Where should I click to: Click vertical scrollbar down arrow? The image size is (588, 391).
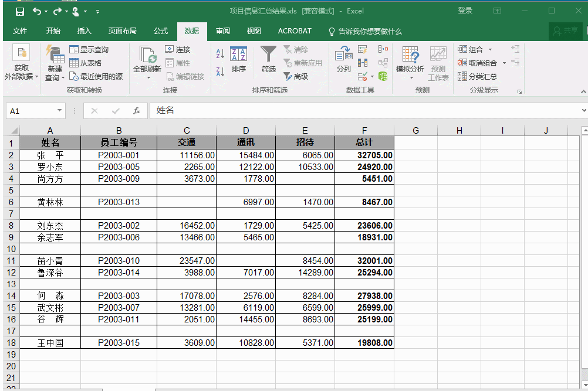pos(584,385)
